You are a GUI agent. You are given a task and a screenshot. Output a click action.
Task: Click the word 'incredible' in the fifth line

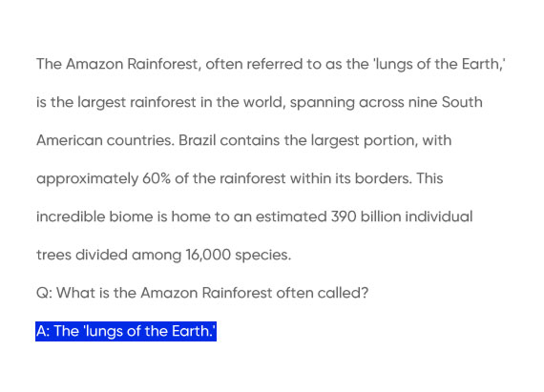[x=71, y=217]
